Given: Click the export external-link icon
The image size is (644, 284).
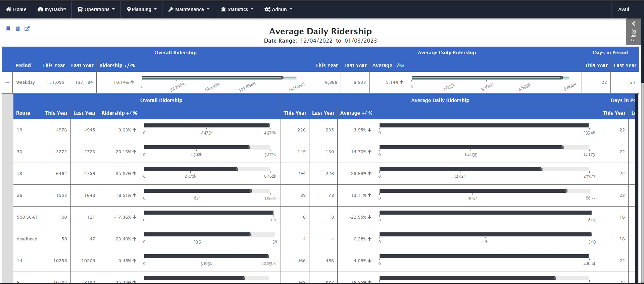Looking at the screenshot, I should tap(27, 29).
